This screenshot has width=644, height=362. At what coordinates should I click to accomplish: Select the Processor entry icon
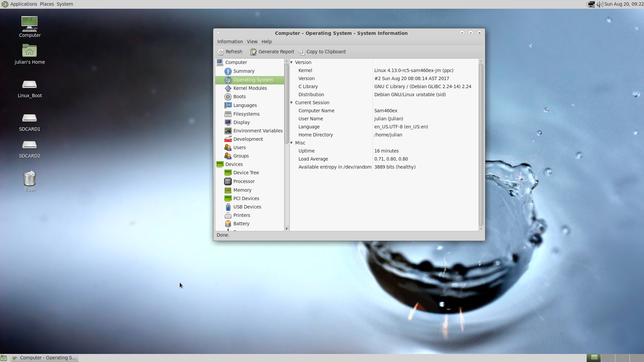tap(228, 181)
